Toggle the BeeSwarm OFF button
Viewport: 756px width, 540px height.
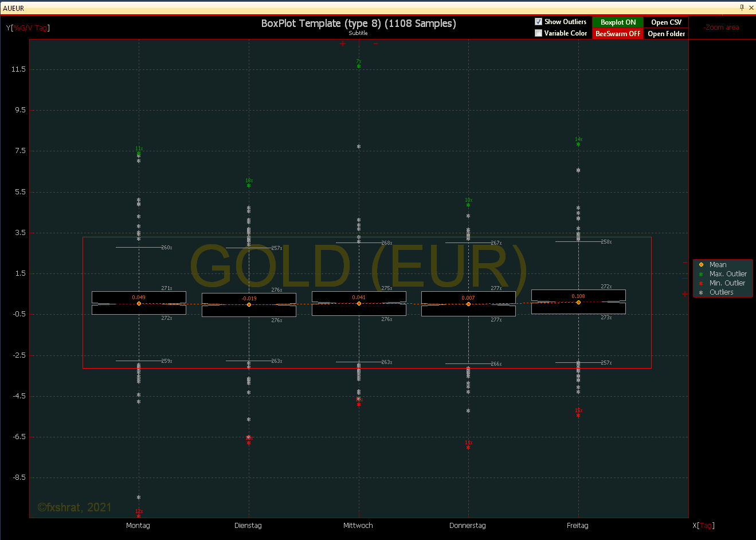[618, 34]
